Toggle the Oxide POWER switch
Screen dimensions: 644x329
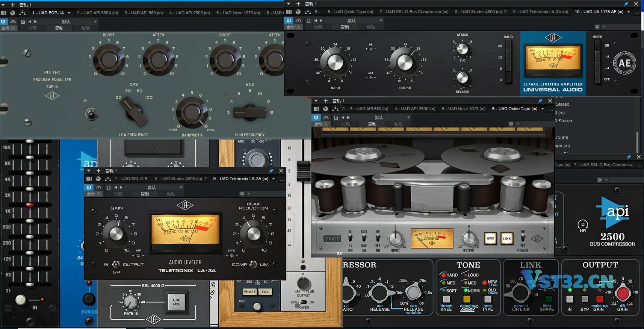[523, 238]
